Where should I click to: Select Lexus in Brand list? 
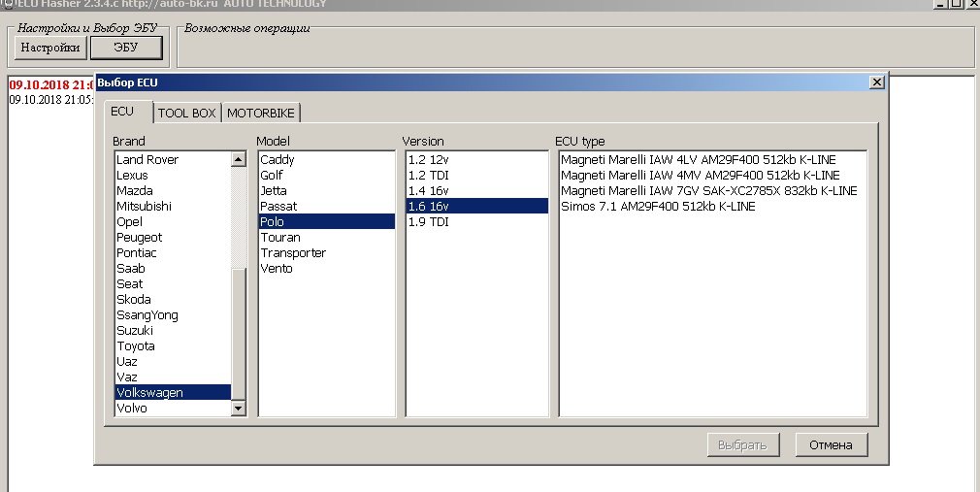coord(173,175)
